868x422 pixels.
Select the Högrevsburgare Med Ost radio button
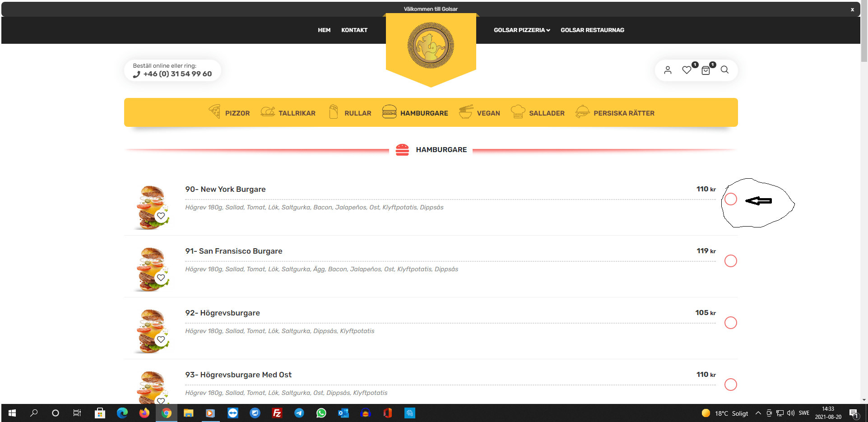click(x=731, y=385)
